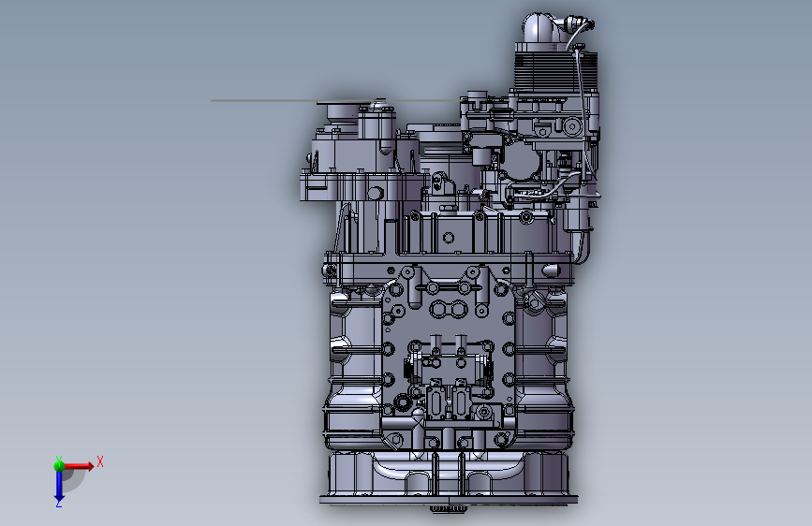Select the oil pan at the model's bottom
The width and height of the screenshot is (812, 526).
pos(449,478)
